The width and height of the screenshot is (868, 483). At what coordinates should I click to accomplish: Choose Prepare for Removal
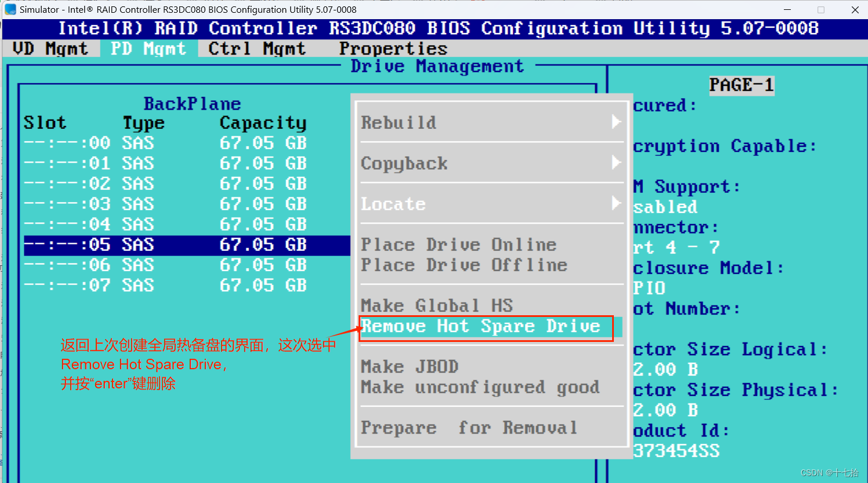[x=469, y=428]
